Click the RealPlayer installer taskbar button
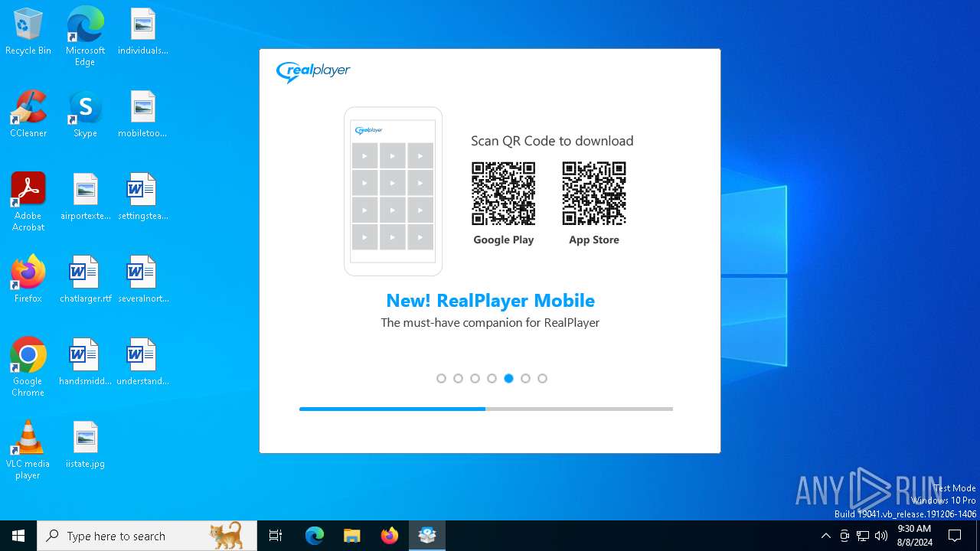 (x=427, y=536)
